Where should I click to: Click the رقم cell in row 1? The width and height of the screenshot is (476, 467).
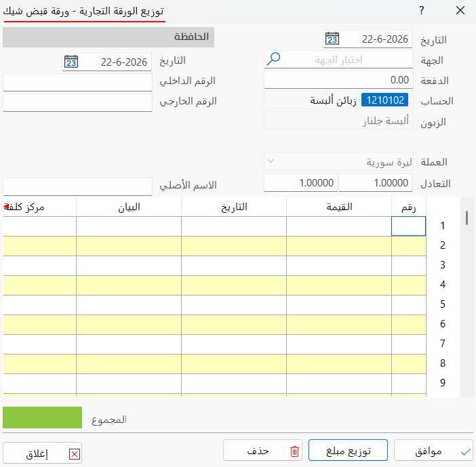pos(409,226)
